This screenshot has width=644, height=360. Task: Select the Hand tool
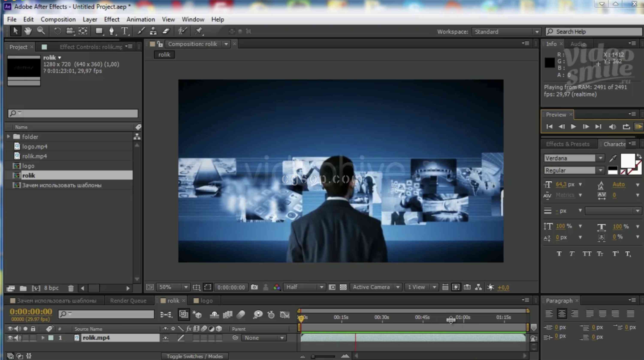(28, 31)
